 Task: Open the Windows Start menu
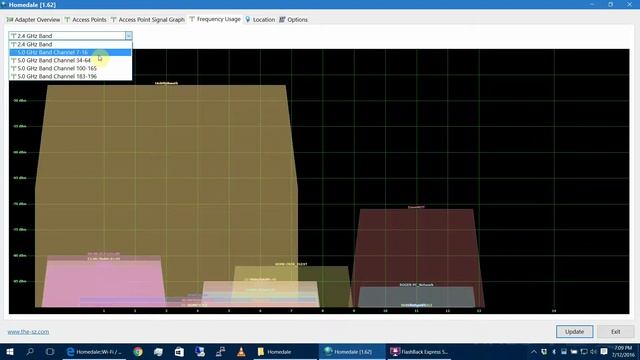click(x=10, y=351)
